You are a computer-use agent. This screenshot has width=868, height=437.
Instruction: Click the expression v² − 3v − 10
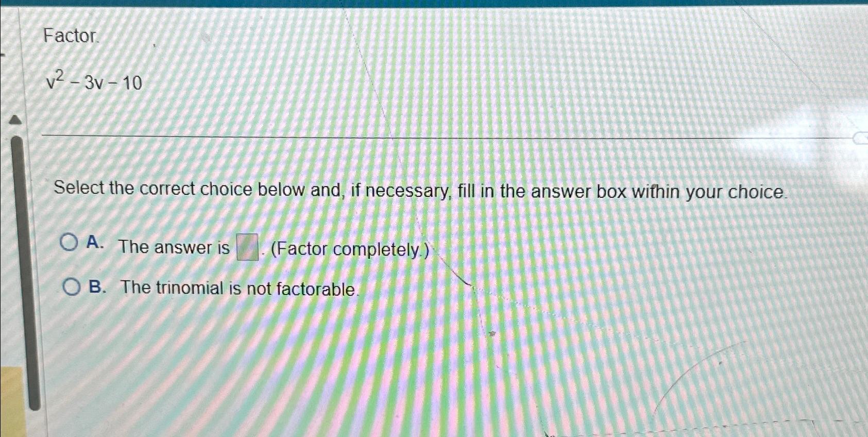(x=94, y=81)
